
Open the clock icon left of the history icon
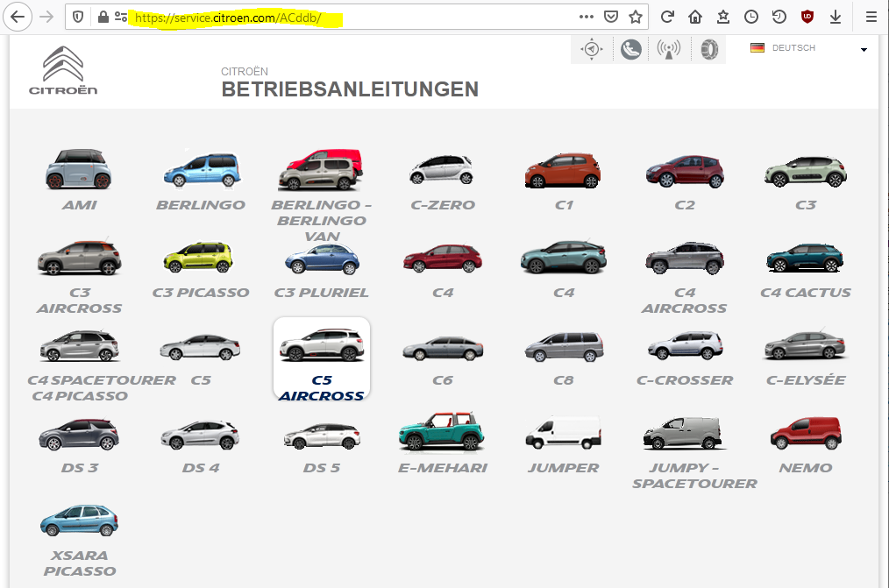point(751,17)
